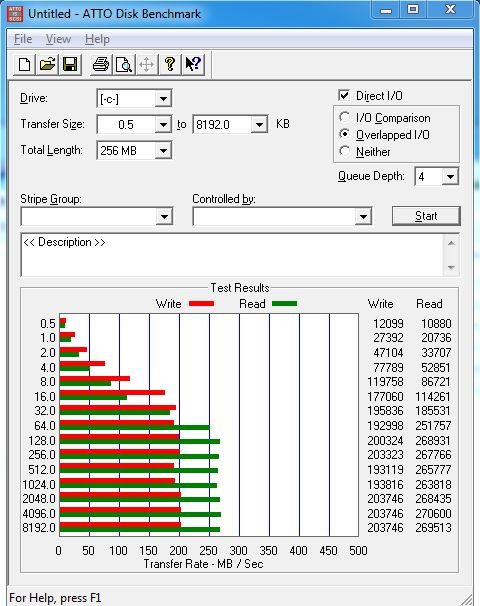This screenshot has height=606, width=480.
Task: Open the File menu
Action: (23, 39)
